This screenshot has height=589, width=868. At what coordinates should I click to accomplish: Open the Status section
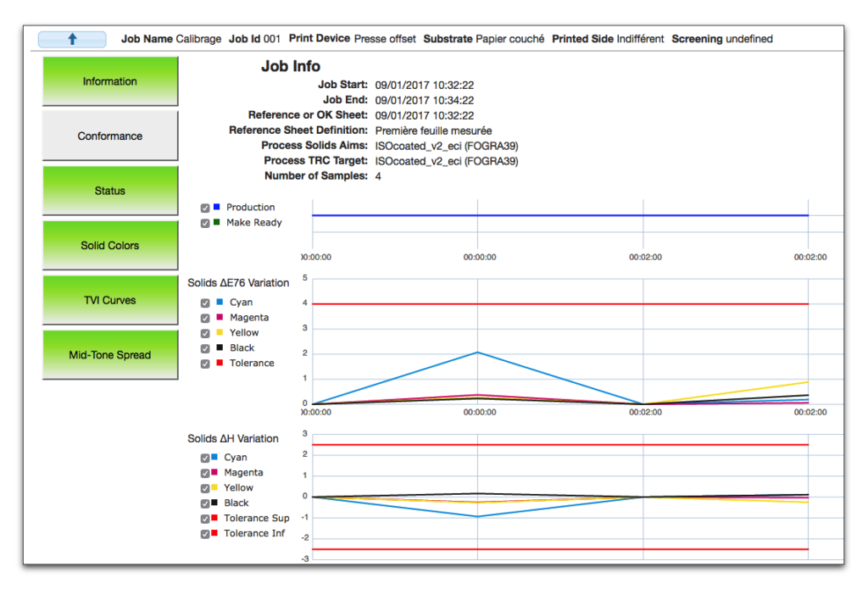(x=110, y=191)
